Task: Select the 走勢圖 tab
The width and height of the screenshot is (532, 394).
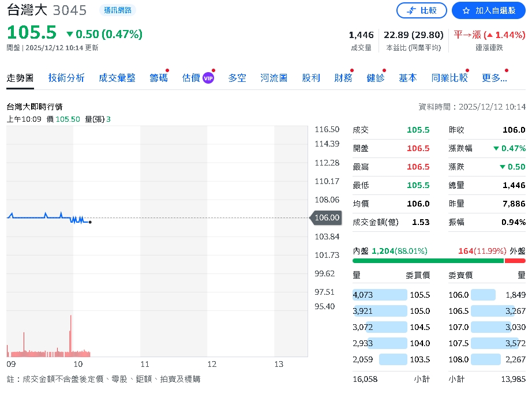Action: (20, 77)
